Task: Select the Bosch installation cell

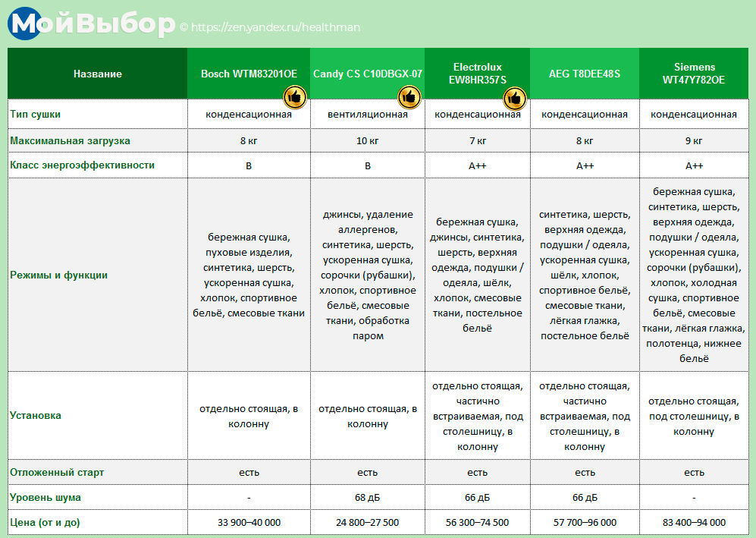Action: pos(249,416)
